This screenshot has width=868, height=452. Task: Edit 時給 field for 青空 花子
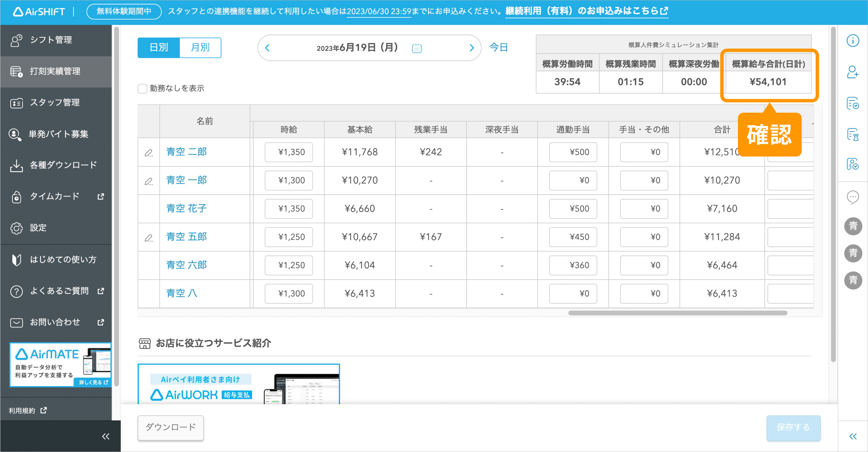pos(289,209)
